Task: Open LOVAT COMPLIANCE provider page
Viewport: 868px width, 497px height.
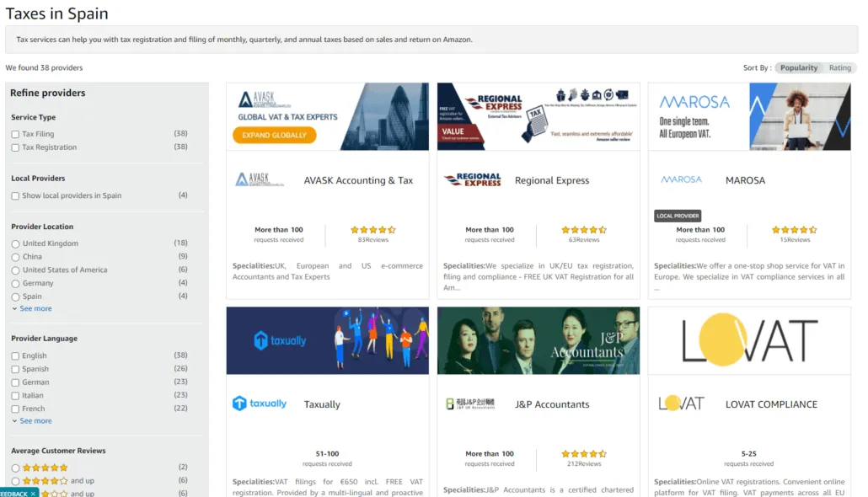Action: pyautogui.click(x=771, y=404)
